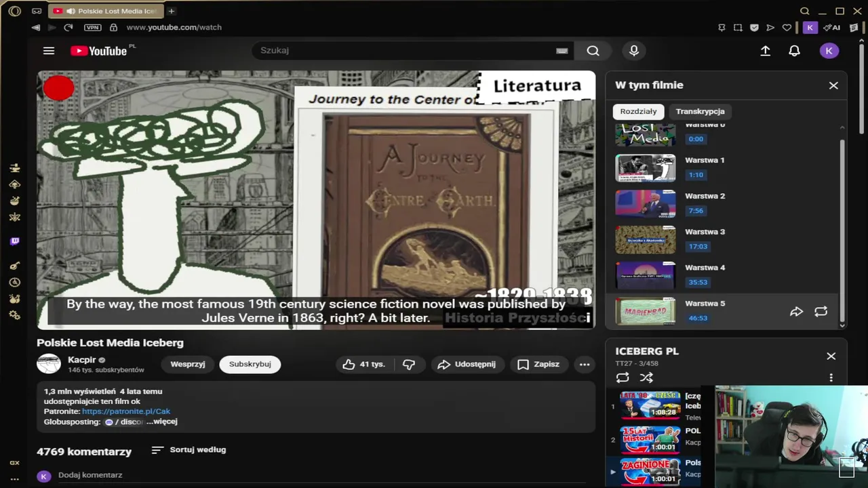The width and height of the screenshot is (868, 488).
Task: Select the youtube.com address field
Action: pos(174,27)
